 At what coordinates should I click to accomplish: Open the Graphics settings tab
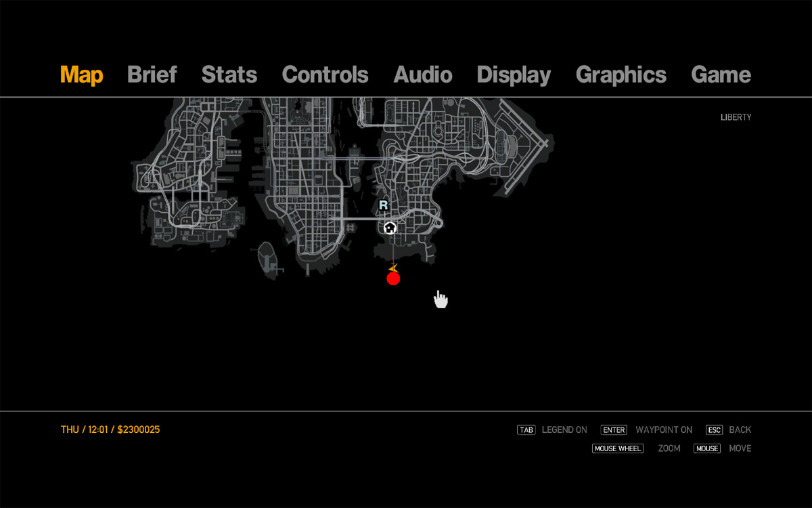pyautogui.click(x=621, y=75)
